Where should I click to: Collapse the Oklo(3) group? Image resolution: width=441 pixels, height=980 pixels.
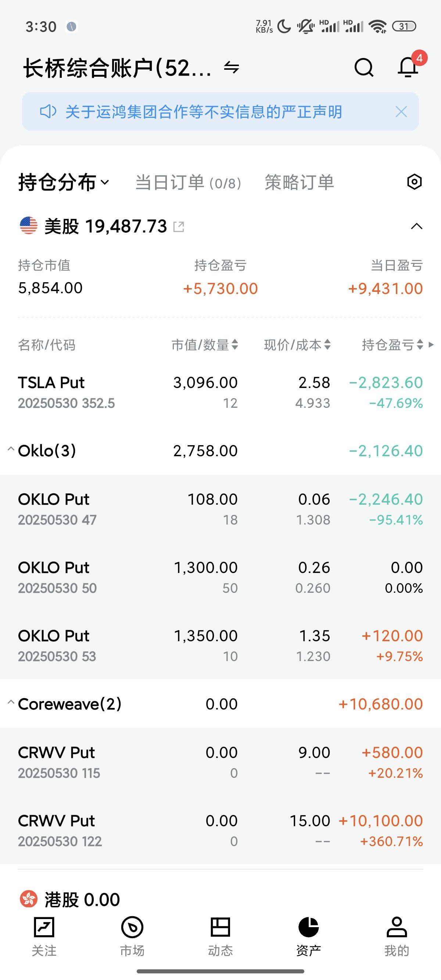[x=11, y=450]
